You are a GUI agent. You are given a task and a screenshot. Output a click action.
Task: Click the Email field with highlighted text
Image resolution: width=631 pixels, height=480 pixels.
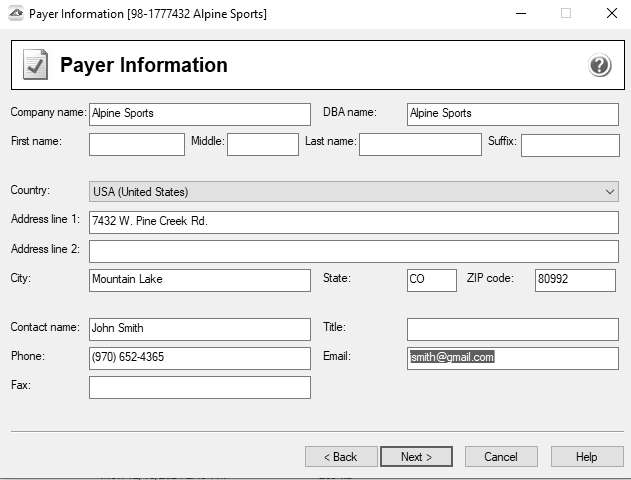[x=512, y=358]
